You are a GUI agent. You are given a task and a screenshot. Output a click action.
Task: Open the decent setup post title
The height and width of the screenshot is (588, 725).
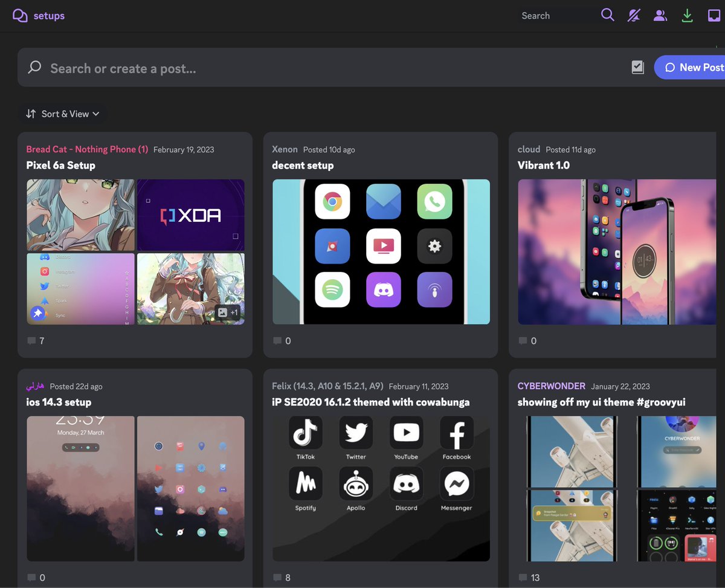303,165
